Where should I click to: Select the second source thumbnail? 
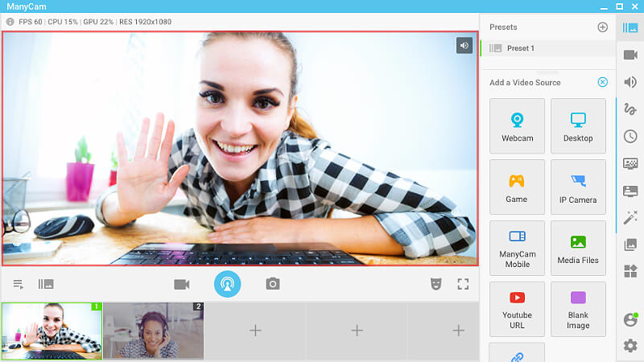click(153, 331)
